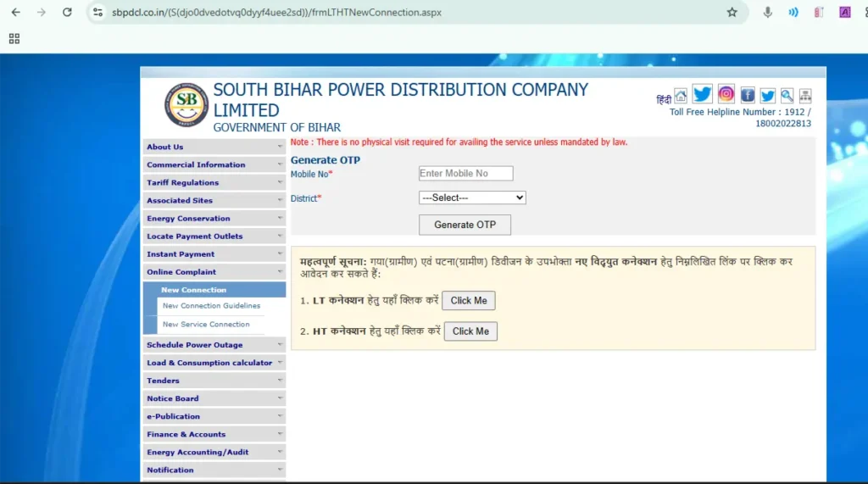The height and width of the screenshot is (484, 868).
Task: Expand the Finance & Accounts section arrow
Action: click(280, 434)
